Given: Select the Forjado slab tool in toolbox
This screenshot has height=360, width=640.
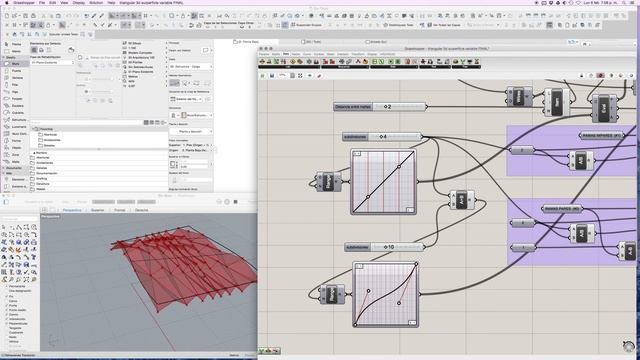Looking at the screenshot, I should coord(15,99).
